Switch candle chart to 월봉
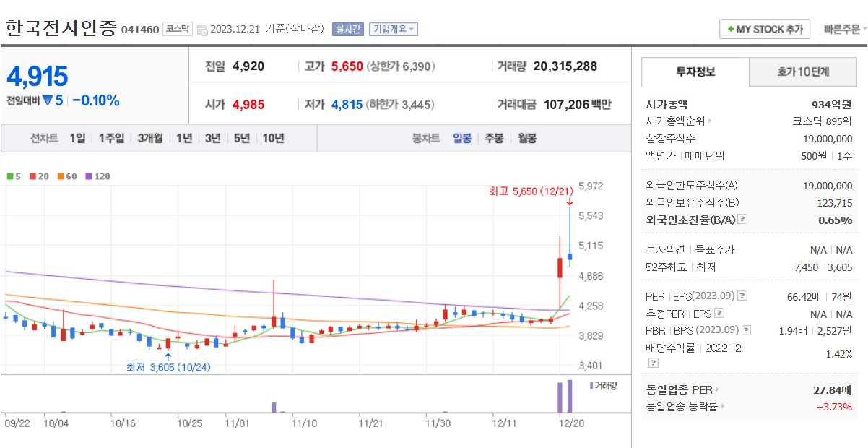868x448 pixels. [527, 138]
